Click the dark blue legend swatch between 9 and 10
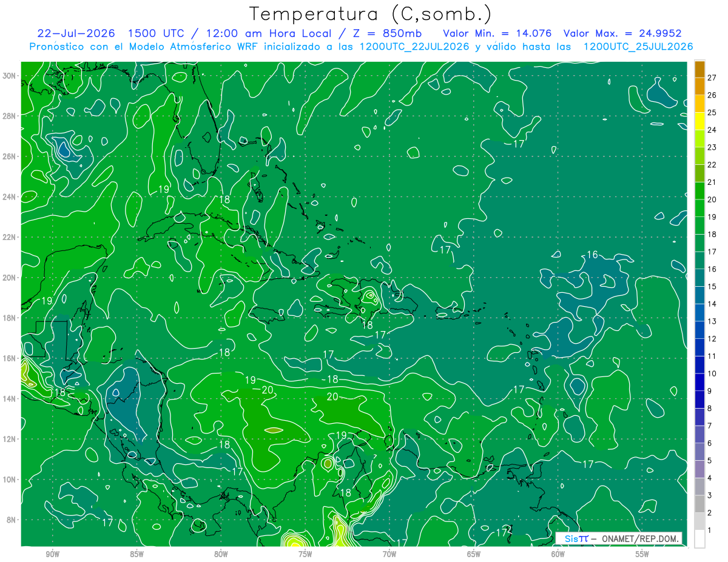Viewport: 728px width, 562px height. tap(699, 382)
